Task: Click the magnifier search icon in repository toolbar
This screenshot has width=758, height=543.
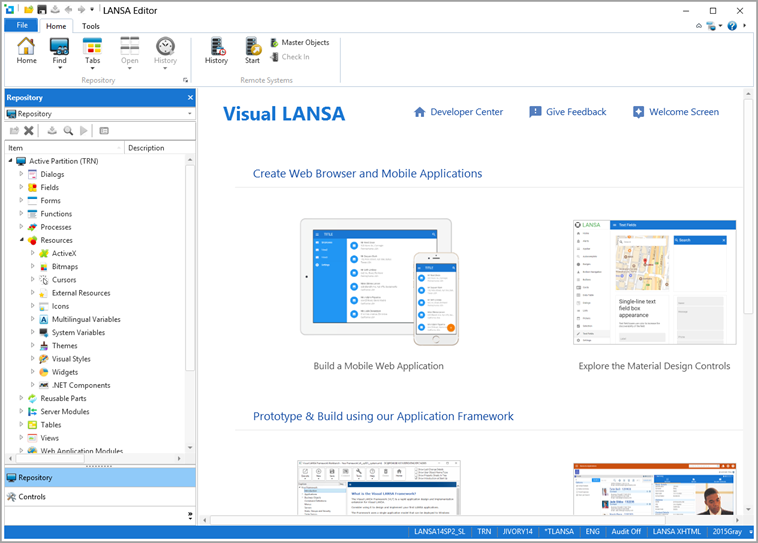Action: point(68,131)
